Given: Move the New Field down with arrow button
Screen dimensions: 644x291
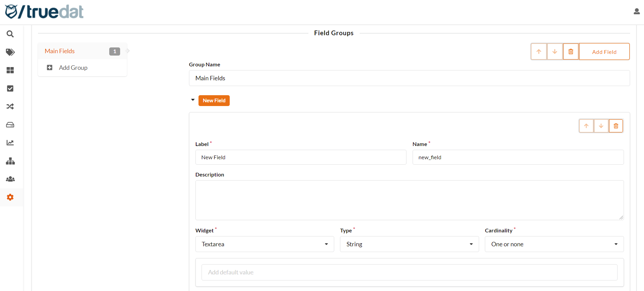Looking at the screenshot, I should coord(601,126).
